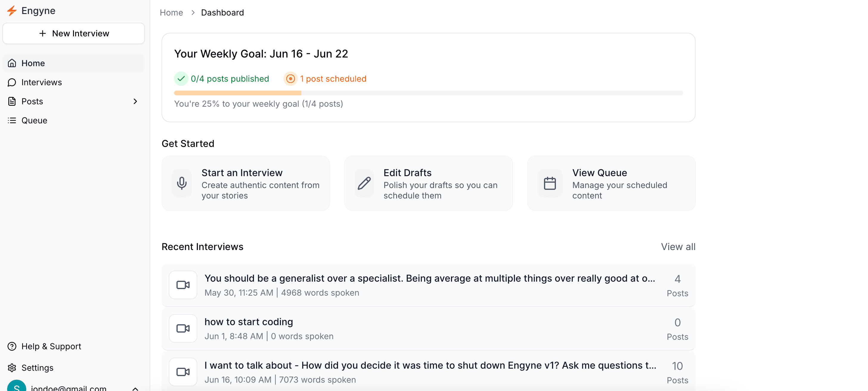Click the microphone icon in Start an Interview
This screenshot has height=391, width=868.
(x=182, y=183)
